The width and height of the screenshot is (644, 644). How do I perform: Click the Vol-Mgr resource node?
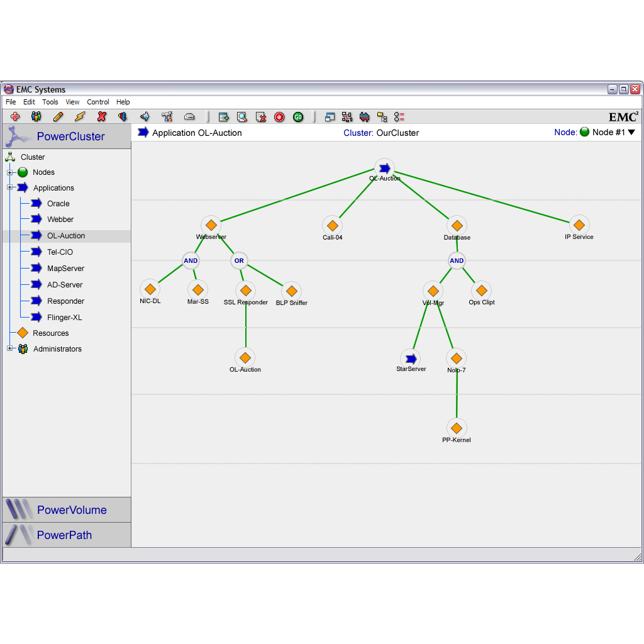[433, 291]
